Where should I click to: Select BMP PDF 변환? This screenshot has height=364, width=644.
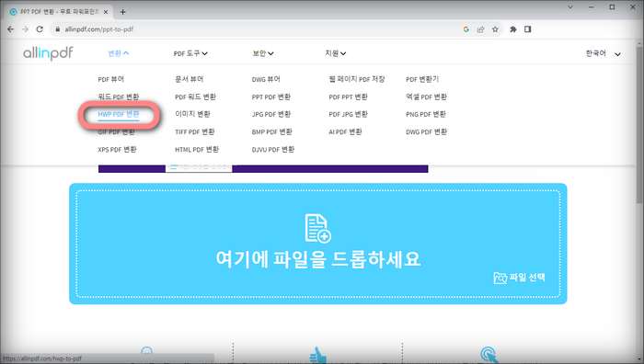(x=272, y=131)
